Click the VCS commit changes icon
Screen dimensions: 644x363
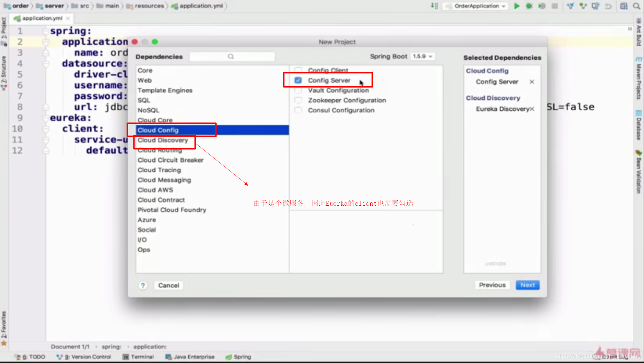pos(583,6)
